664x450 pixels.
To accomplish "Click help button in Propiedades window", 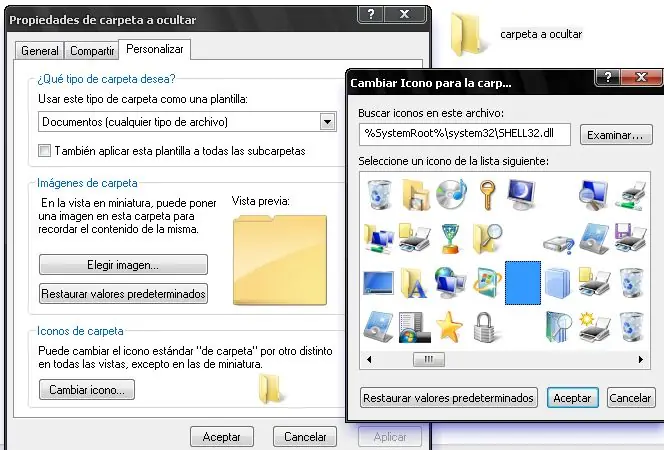I will click(x=371, y=15).
